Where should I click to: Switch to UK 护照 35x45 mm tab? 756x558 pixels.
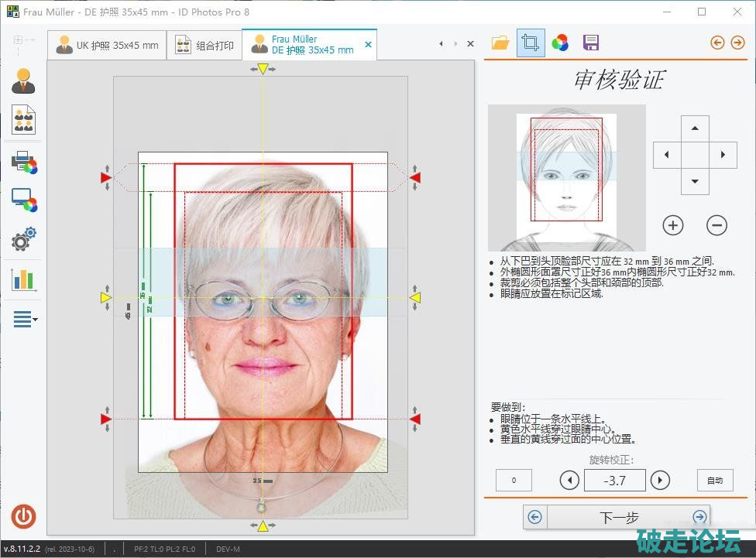107,46
